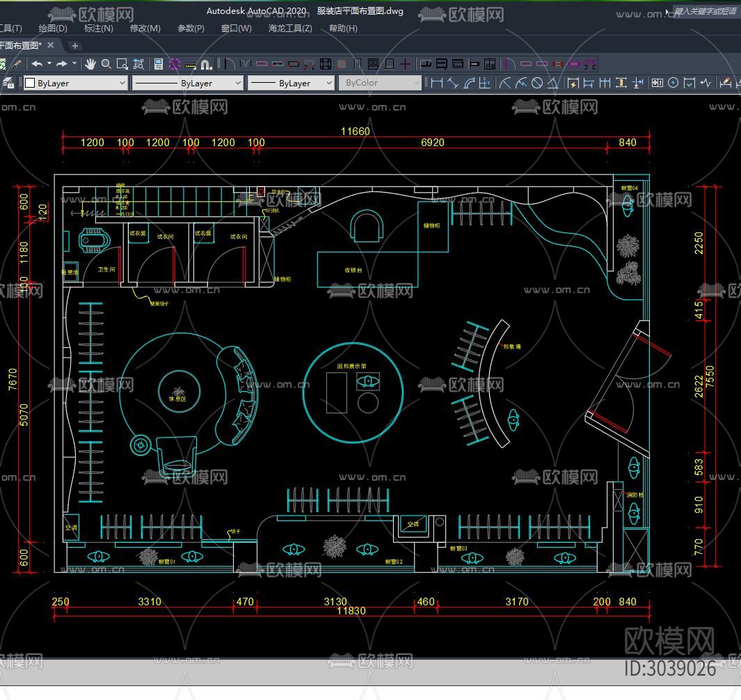This screenshot has height=700, width=741.
Task: Select the Pan hand tool
Action: (x=90, y=64)
